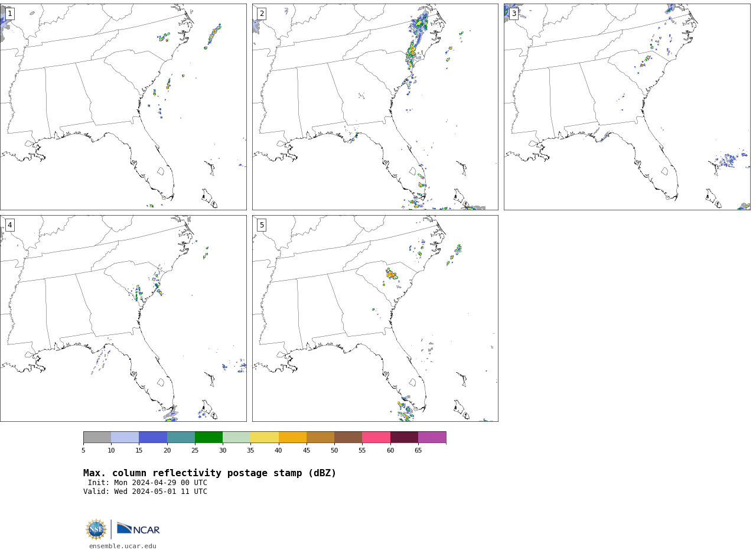This screenshot has height=553, width=756.
Task: Click the orange 40-45 dBZ swatch
Action: (292, 437)
